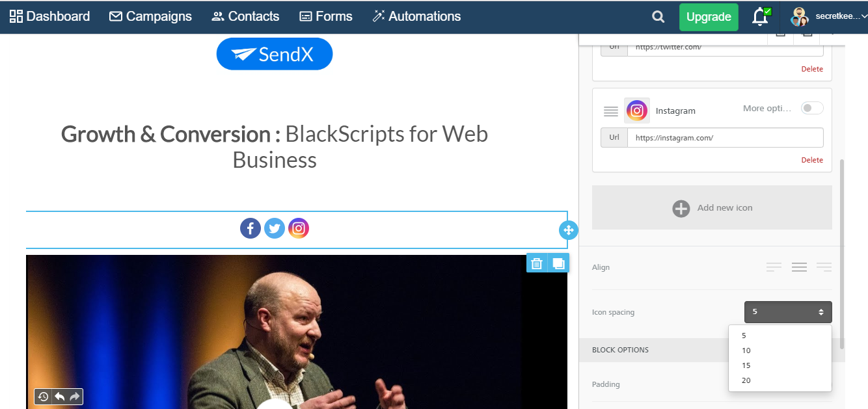The image size is (868, 409).
Task: Click the Instagram icon thumbnail in settings panel
Action: click(637, 111)
